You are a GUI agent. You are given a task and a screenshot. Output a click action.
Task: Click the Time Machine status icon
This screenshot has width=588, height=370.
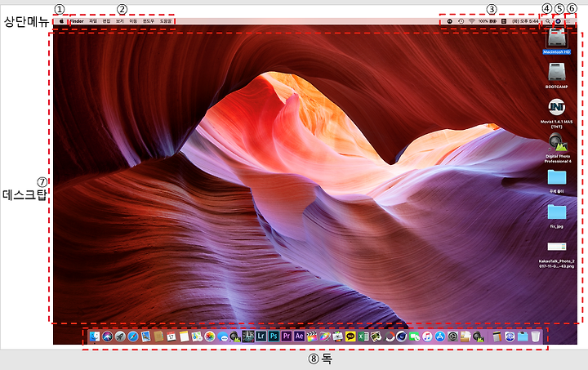pos(461,21)
